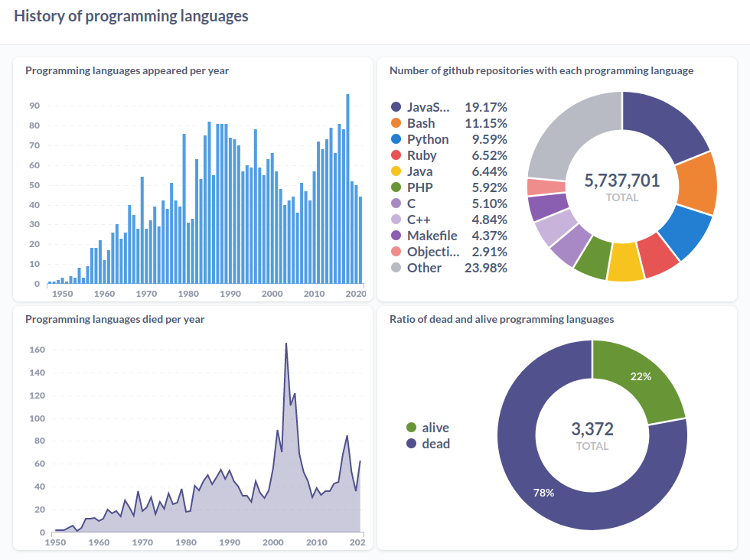
Task: Select the 'C++' legend label
Action: pos(419,220)
